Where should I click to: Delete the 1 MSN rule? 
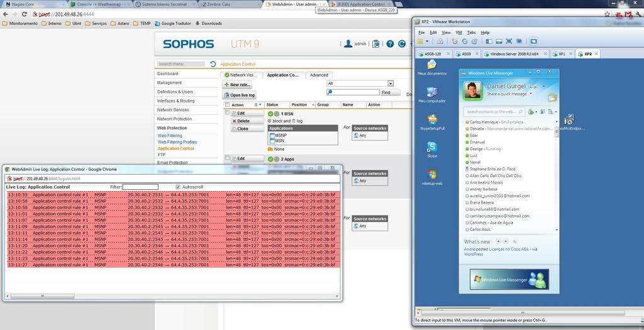point(247,121)
